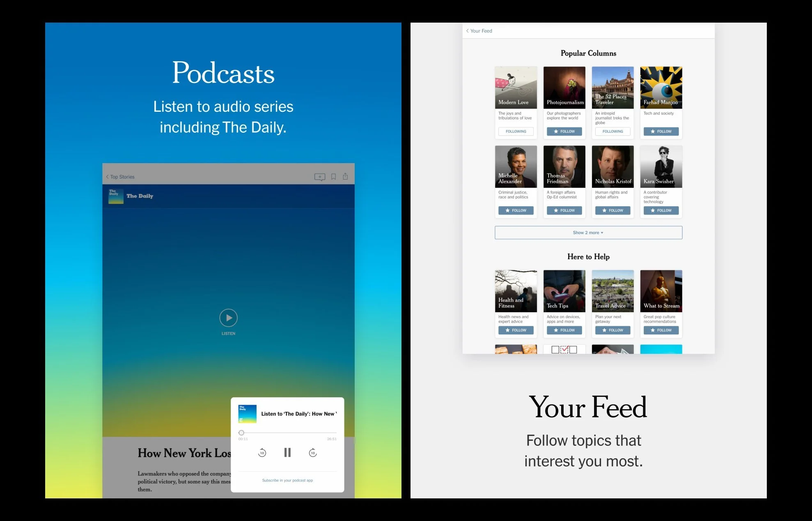Open the What to Stream card image
The image size is (812, 521).
pos(661,291)
